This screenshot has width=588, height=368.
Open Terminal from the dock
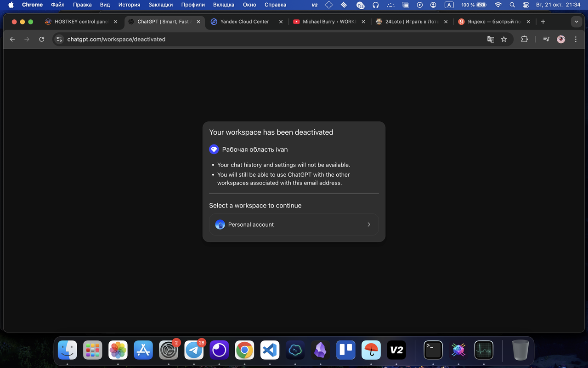point(433,351)
